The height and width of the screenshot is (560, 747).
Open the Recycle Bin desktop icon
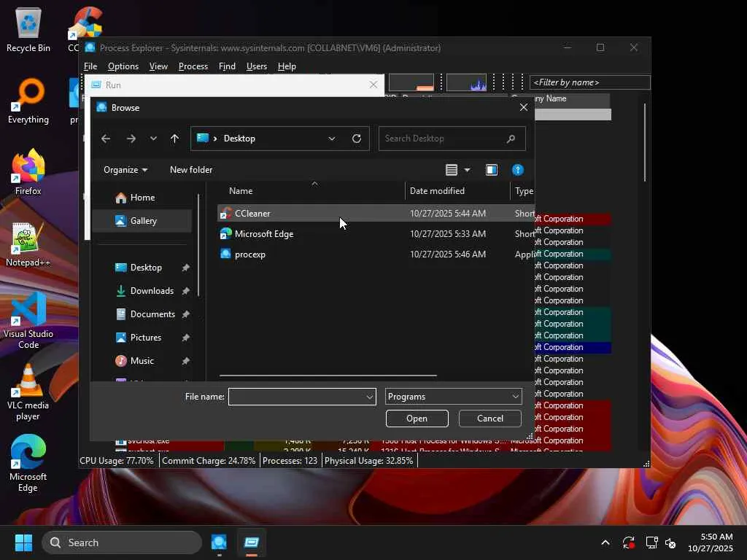[28, 29]
